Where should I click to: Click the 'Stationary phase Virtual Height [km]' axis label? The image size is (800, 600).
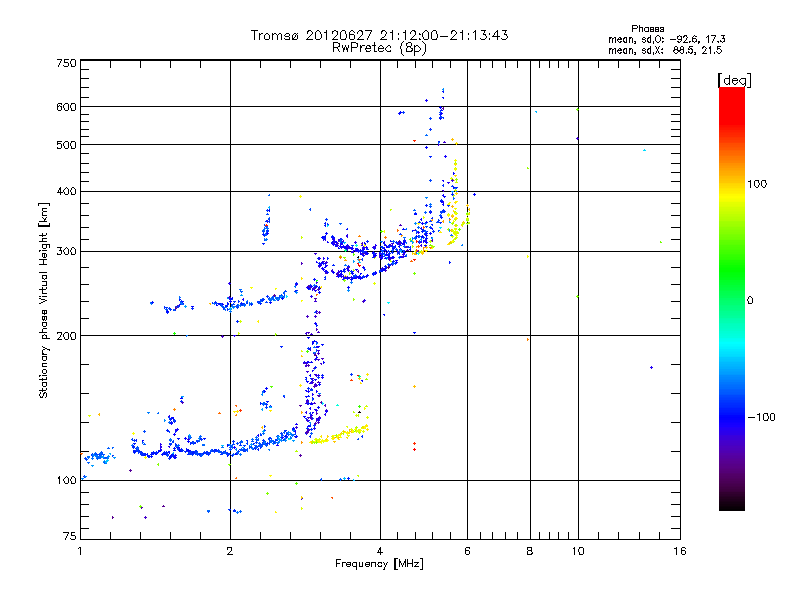point(44,300)
